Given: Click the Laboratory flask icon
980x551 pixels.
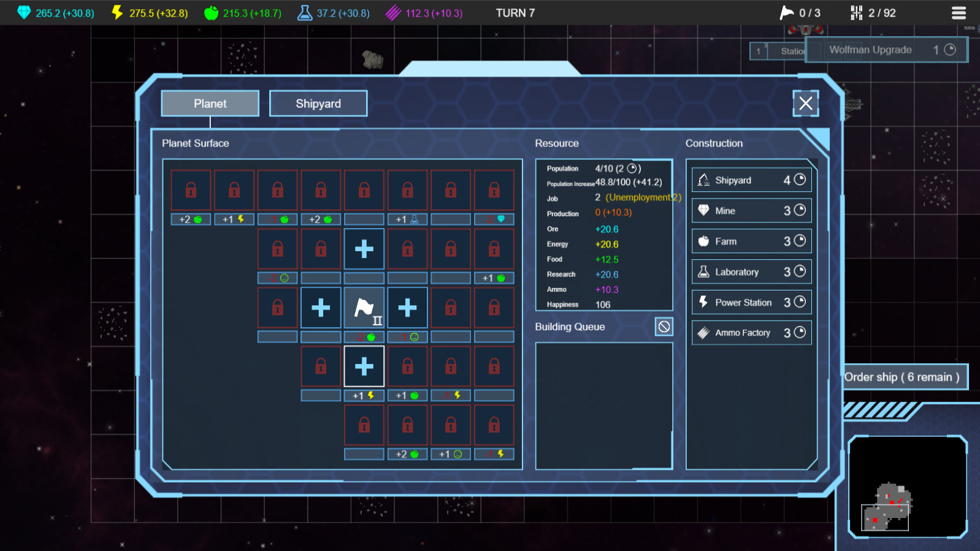Looking at the screenshot, I should [x=703, y=272].
